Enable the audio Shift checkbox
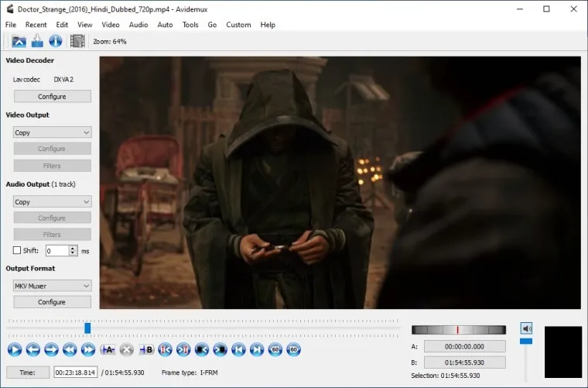 pyautogui.click(x=17, y=250)
